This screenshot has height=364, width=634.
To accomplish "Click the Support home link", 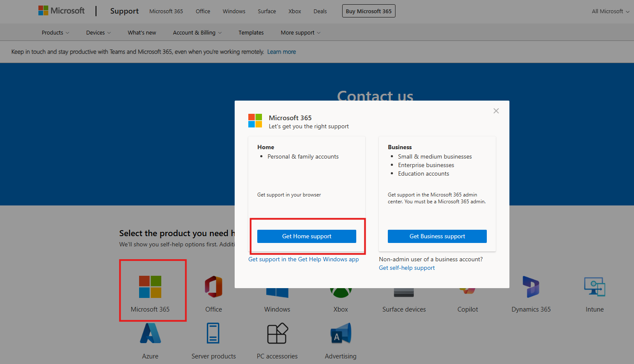I will [124, 11].
